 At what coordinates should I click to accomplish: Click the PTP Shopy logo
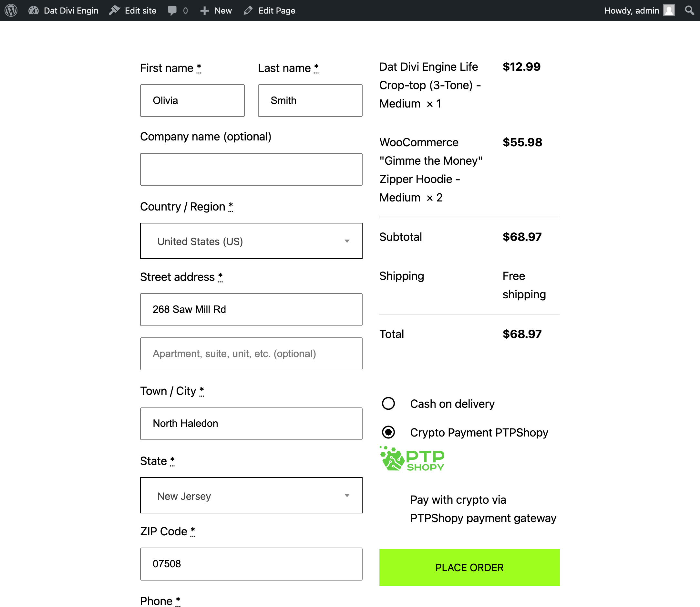click(412, 459)
